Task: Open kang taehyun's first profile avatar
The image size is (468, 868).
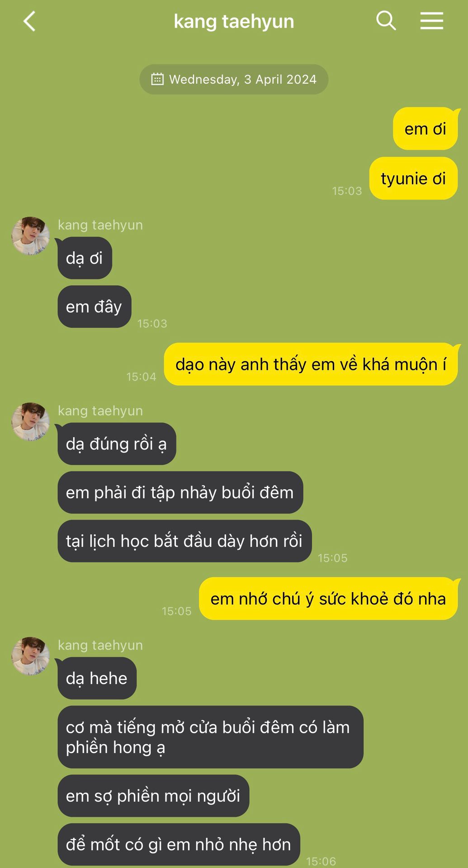Action: click(30, 236)
